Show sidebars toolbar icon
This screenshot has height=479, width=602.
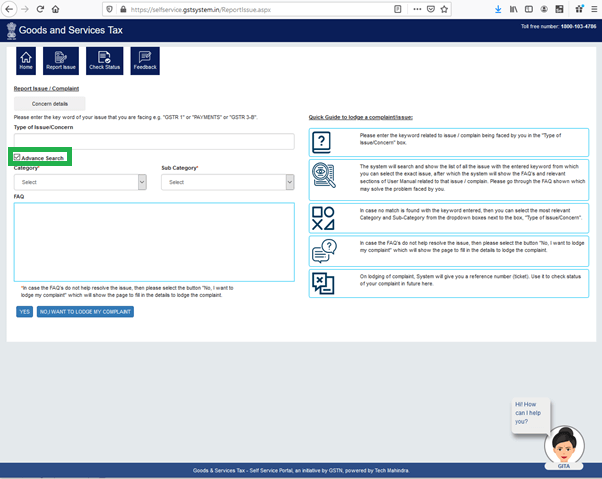tap(529, 9)
